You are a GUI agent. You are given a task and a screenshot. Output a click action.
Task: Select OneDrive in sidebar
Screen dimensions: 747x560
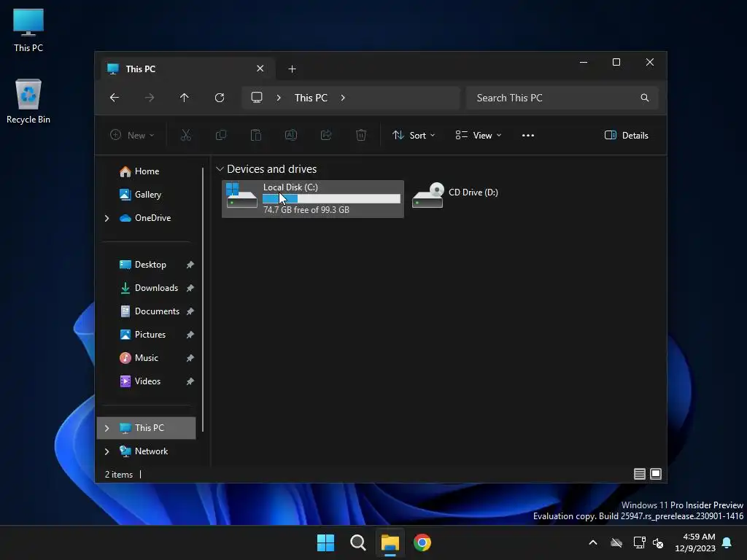[x=152, y=217]
